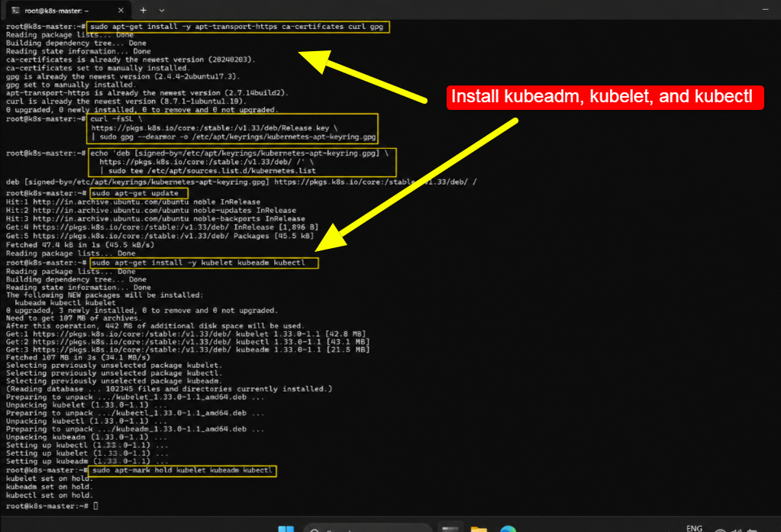This screenshot has height=532, width=781.
Task: Click 'Hit:2' noble-updates InRelease line
Action: click(151, 210)
